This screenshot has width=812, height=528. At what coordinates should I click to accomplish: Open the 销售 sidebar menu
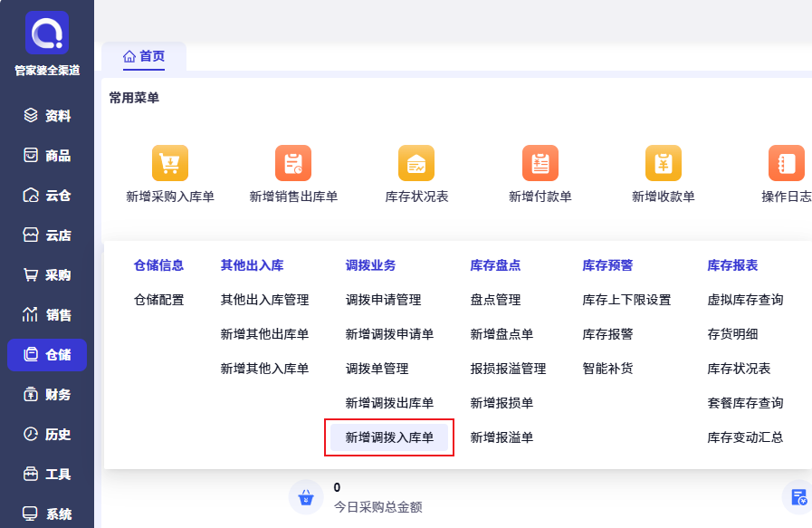(47, 315)
